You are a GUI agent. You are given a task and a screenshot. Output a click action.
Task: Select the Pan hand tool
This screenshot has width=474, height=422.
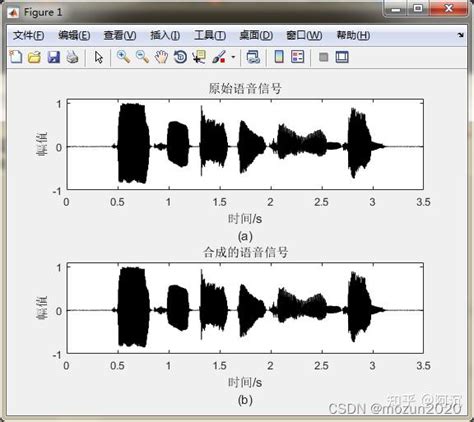click(x=161, y=57)
